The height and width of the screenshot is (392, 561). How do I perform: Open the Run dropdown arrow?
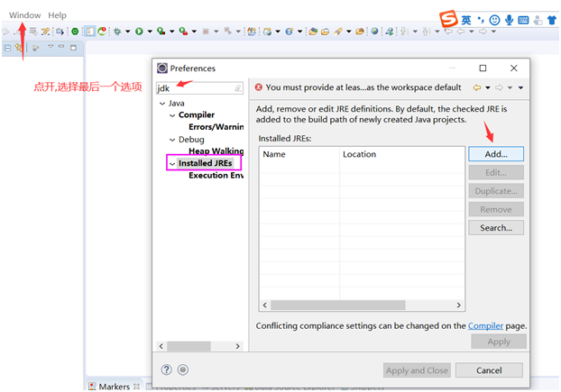[x=150, y=32]
